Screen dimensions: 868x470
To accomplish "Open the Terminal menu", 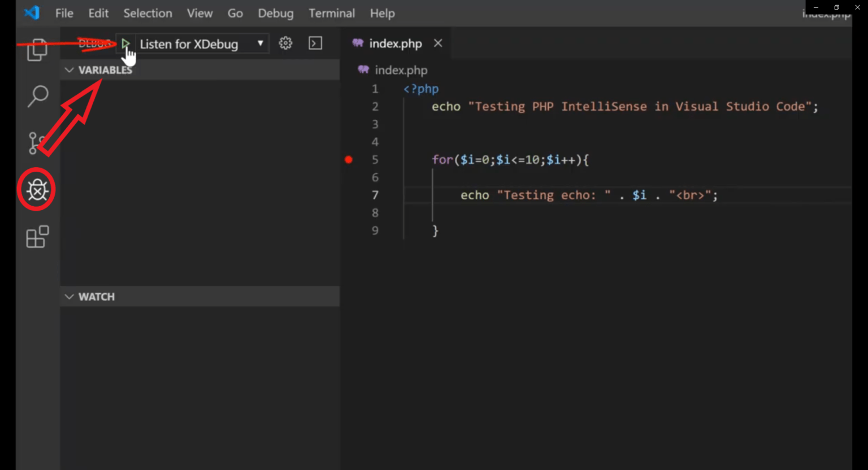I will pos(332,13).
